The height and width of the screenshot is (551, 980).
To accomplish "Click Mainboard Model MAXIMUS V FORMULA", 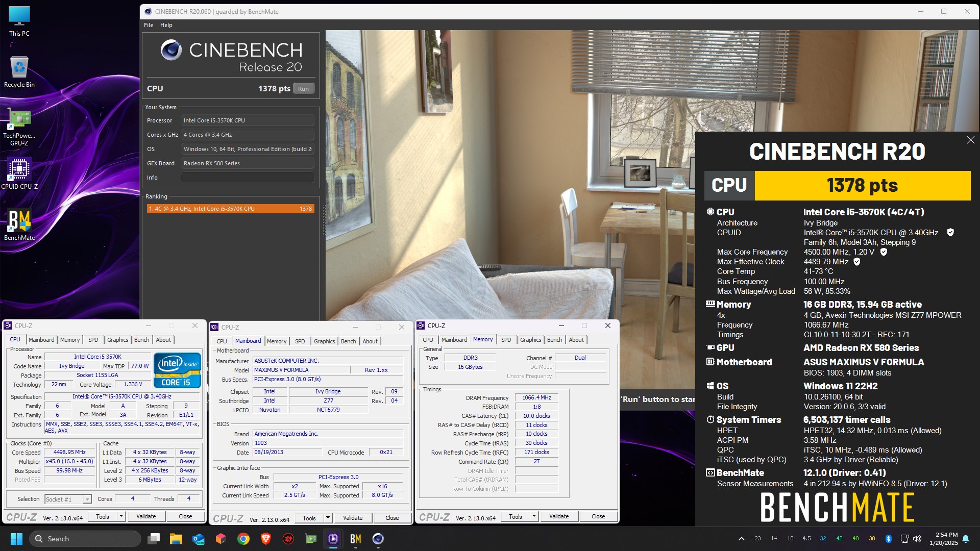I will 301,370.
